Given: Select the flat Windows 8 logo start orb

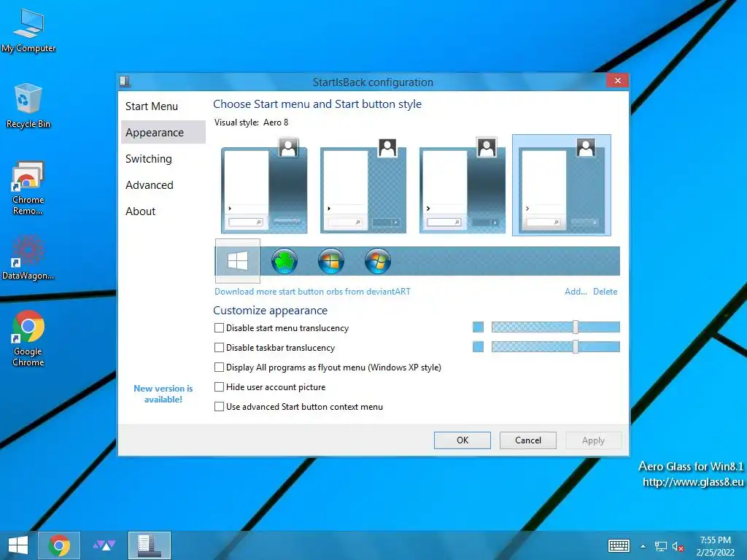Looking at the screenshot, I should coord(238,261).
